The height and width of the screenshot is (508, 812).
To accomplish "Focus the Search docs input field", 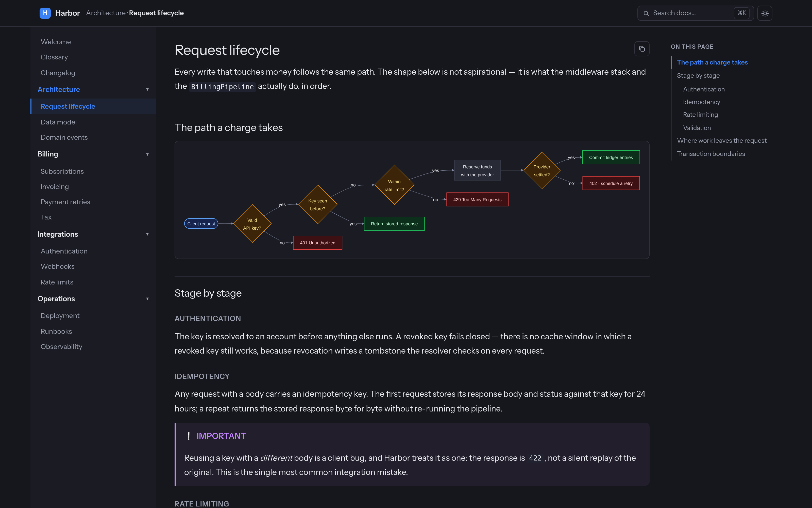I will click(695, 13).
